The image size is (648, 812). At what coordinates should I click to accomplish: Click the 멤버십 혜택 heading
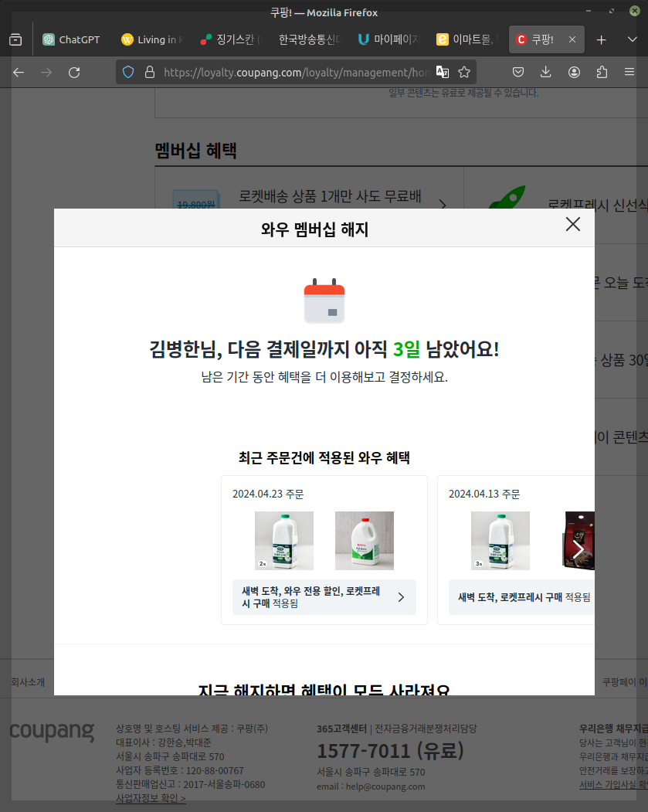pyautogui.click(x=195, y=151)
